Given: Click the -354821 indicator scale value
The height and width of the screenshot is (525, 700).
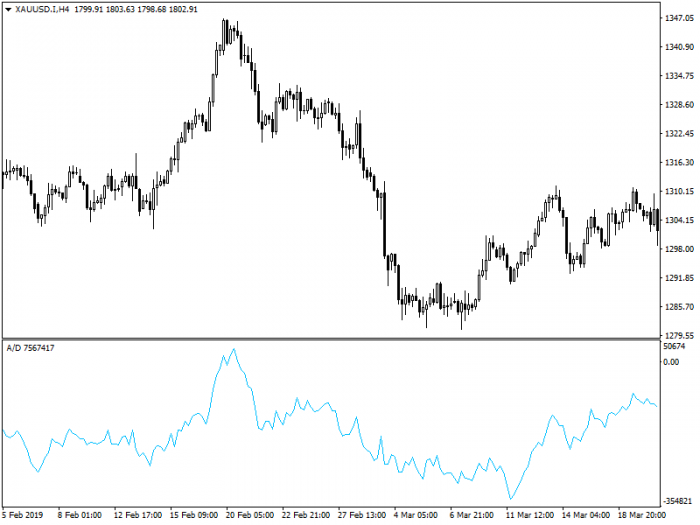Looking at the screenshot, I should (x=678, y=501).
